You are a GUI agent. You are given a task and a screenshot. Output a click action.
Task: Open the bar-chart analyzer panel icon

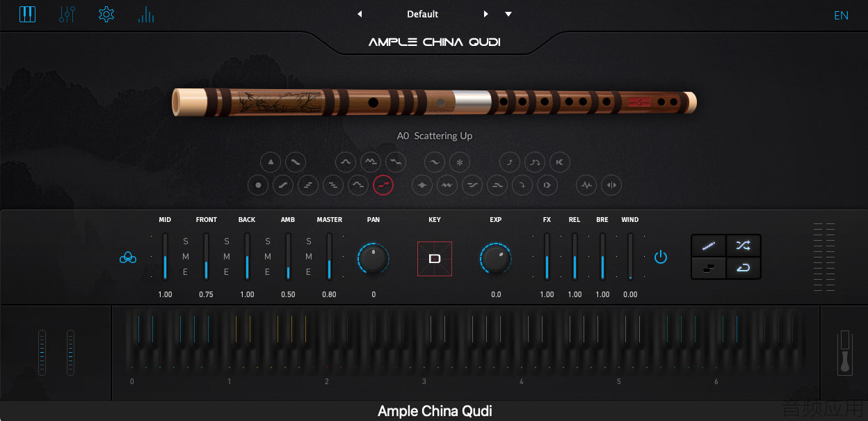pyautogui.click(x=146, y=14)
